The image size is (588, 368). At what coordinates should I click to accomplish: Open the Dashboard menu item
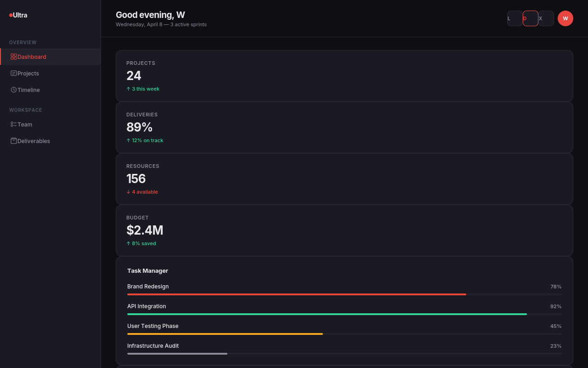51,57
